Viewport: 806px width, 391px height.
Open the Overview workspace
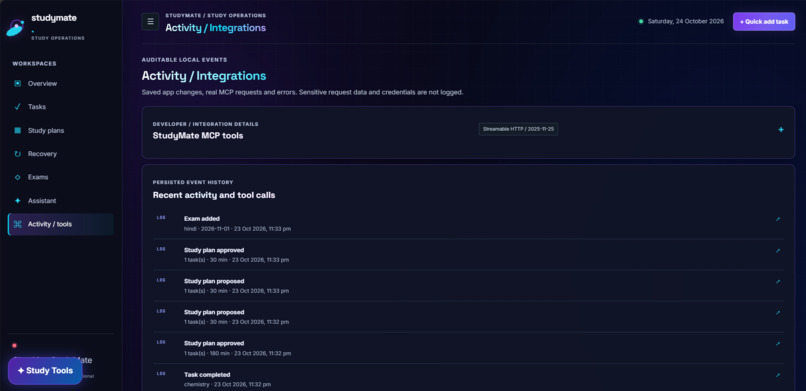(x=61, y=83)
